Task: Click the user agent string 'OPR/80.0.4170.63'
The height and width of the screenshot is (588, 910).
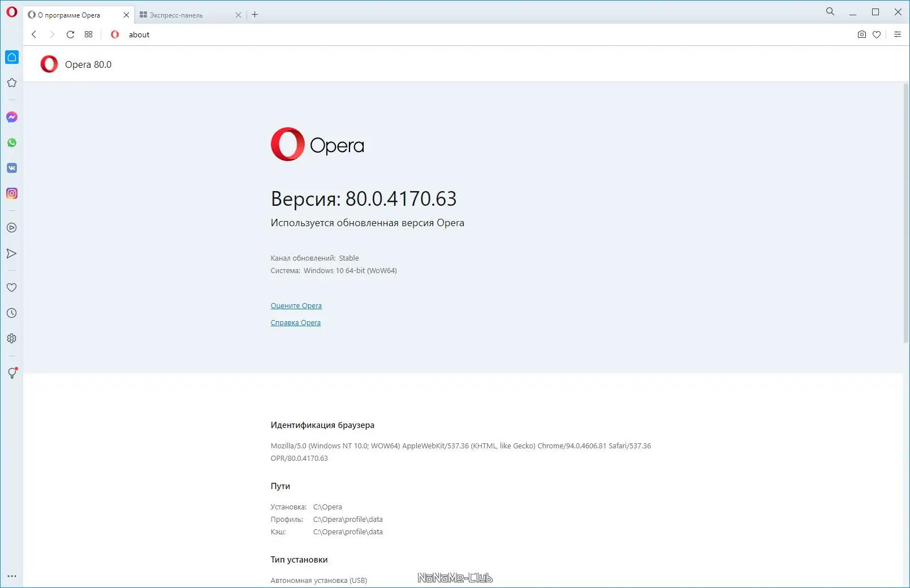Action: (299, 459)
